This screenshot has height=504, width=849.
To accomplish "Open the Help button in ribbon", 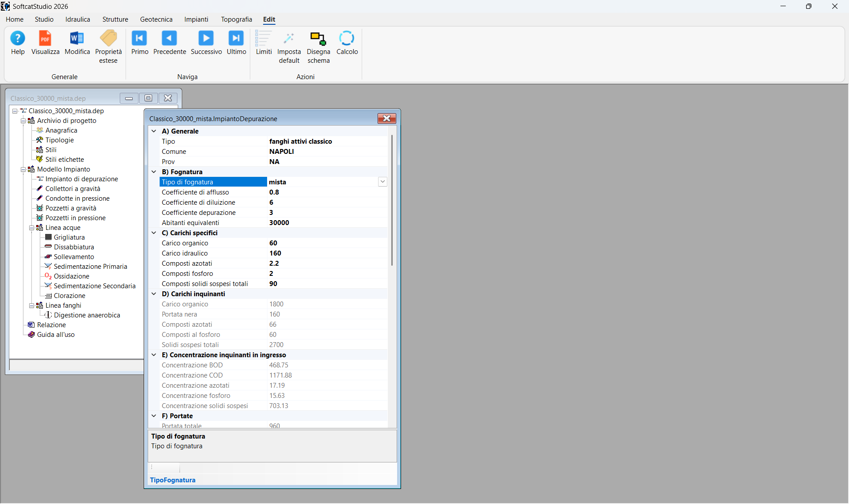I will tap(18, 43).
